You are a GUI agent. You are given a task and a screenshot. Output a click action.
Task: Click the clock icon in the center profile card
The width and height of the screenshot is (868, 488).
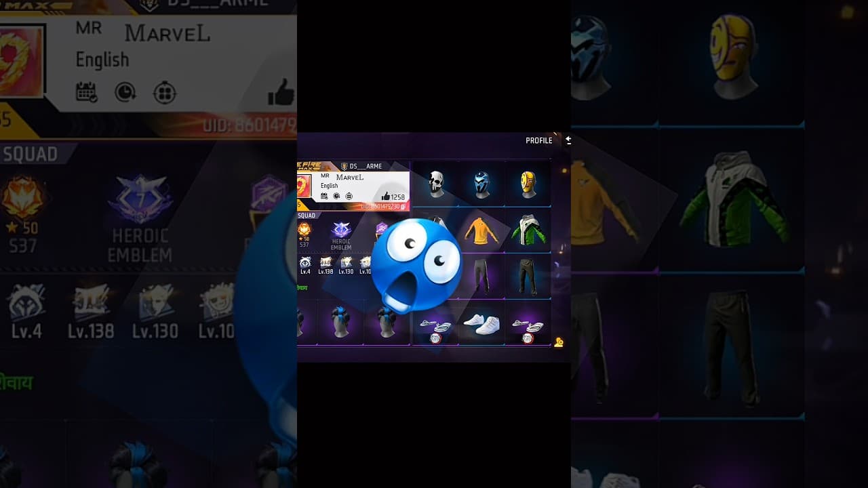click(x=336, y=196)
